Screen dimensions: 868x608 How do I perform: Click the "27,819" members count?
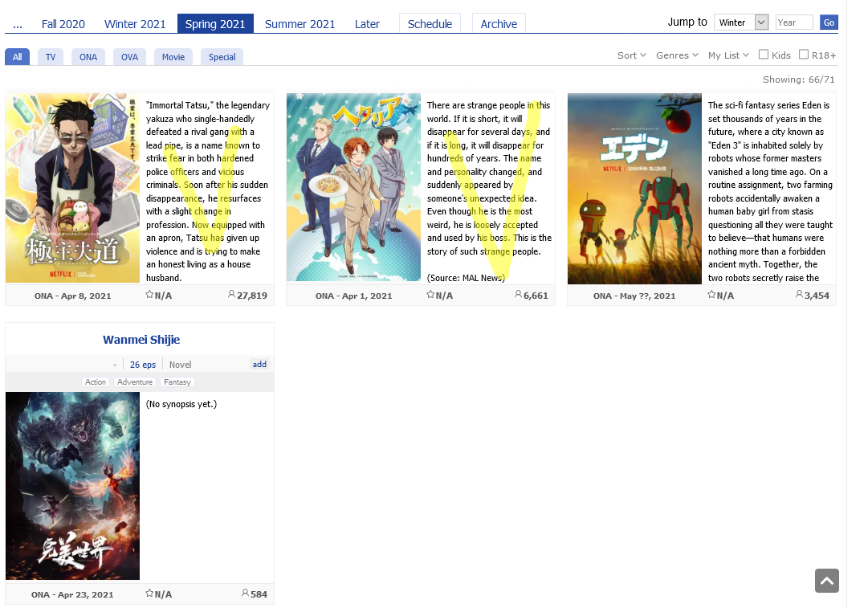tap(252, 296)
